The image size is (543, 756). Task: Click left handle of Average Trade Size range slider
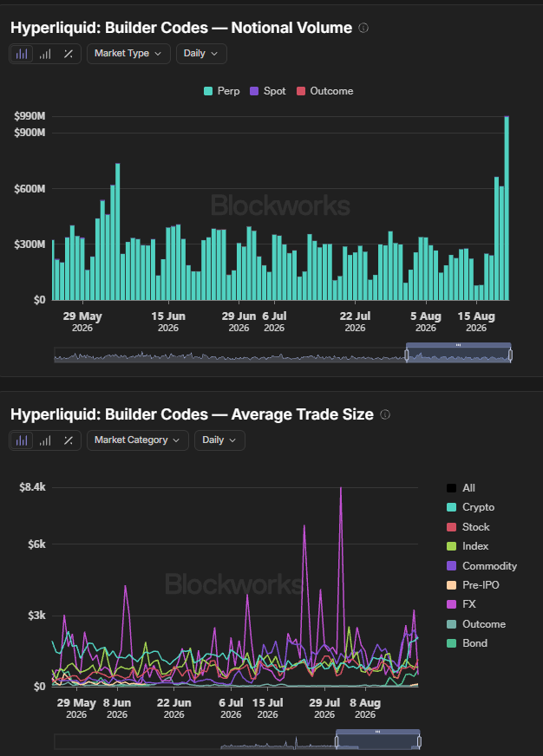coord(337,741)
